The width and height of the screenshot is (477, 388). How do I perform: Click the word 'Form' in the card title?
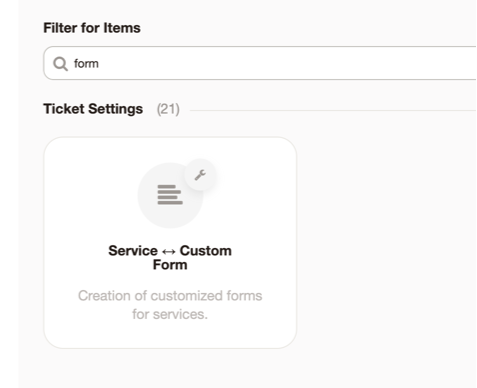click(x=170, y=265)
